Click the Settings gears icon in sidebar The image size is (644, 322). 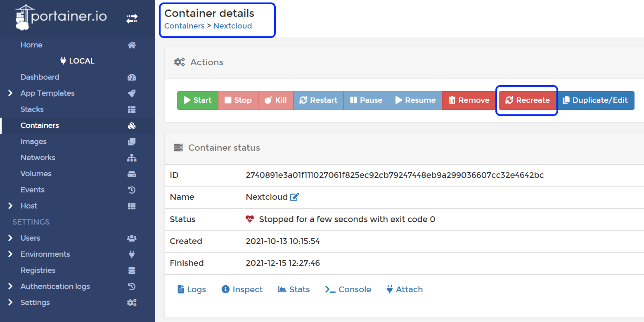coord(132,303)
